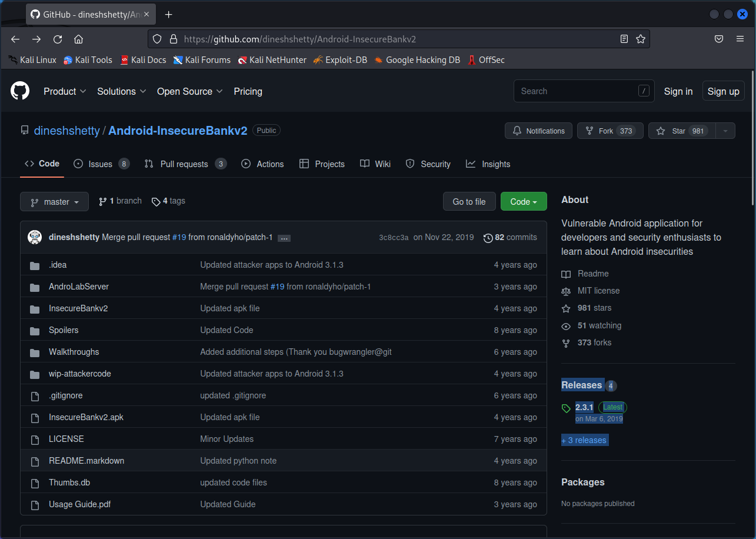
Task: Open the Insights tab
Action: coord(488,164)
